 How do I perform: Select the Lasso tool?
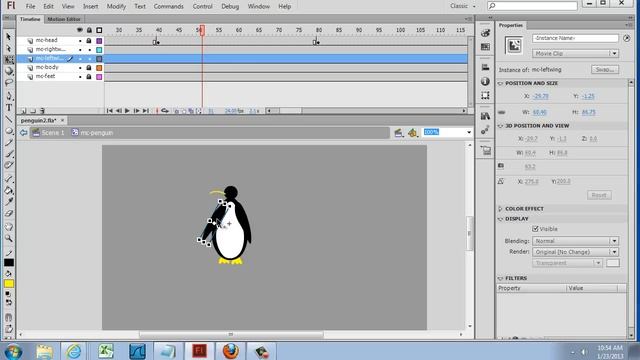pyautogui.click(x=9, y=82)
